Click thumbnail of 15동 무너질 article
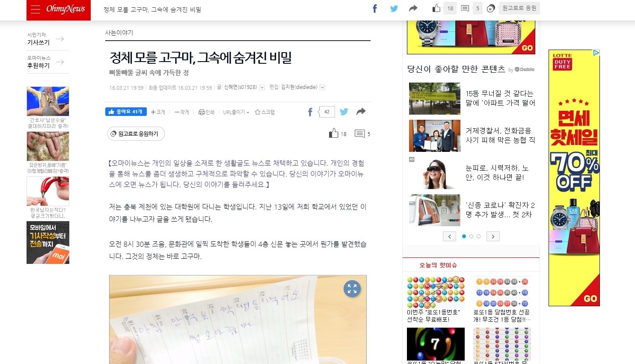The image size is (635, 364). coord(435,98)
